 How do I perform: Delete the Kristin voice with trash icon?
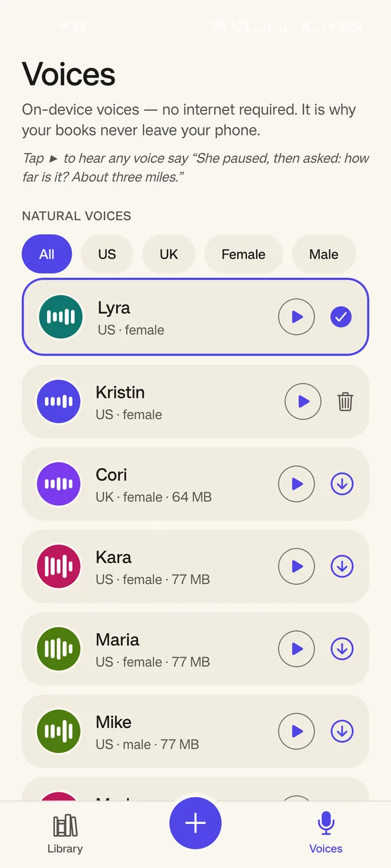(x=345, y=402)
